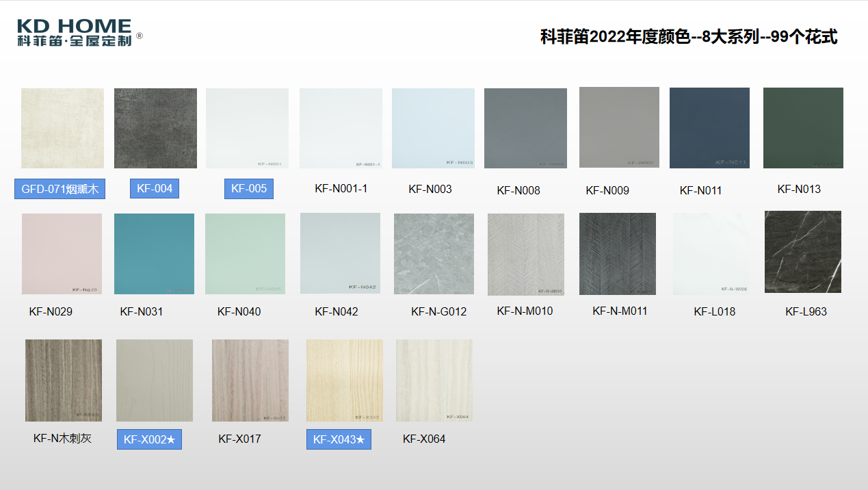The width and height of the screenshot is (868, 490).
Task: Select the KF-N001-1 caption text
Action: [x=341, y=188]
